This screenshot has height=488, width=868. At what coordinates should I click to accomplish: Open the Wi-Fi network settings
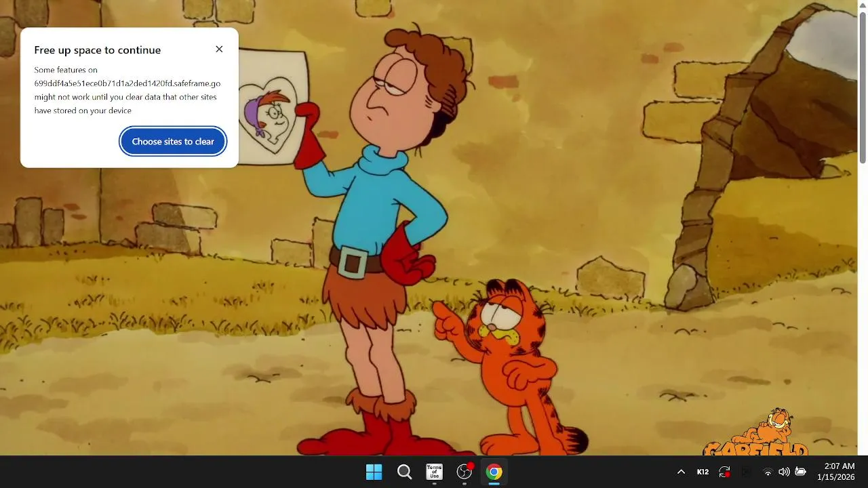768,472
